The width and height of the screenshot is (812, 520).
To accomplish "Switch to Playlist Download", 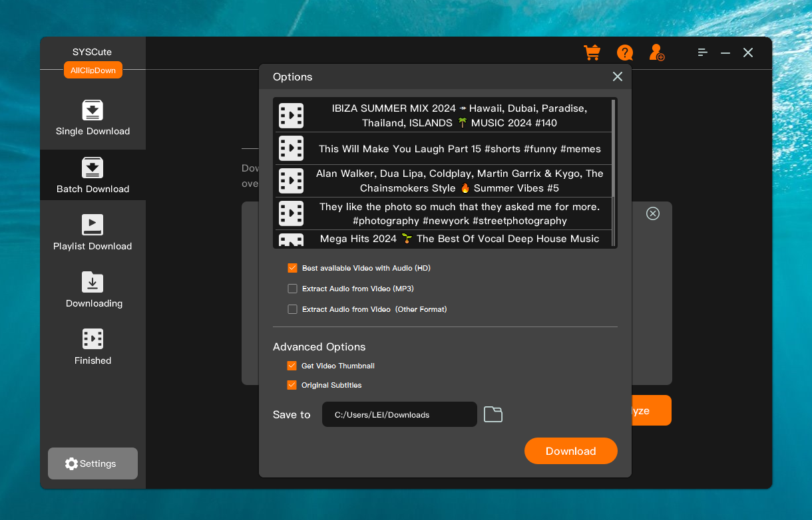I will click(93, 233).
